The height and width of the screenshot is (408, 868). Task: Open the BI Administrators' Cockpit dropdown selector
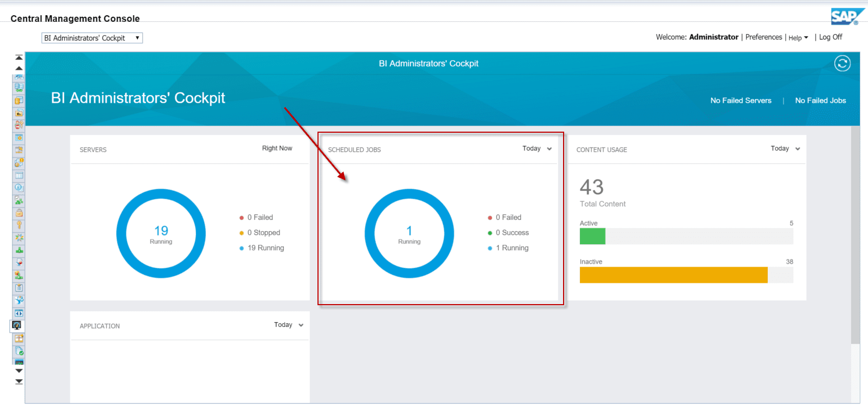click(92, 38)
